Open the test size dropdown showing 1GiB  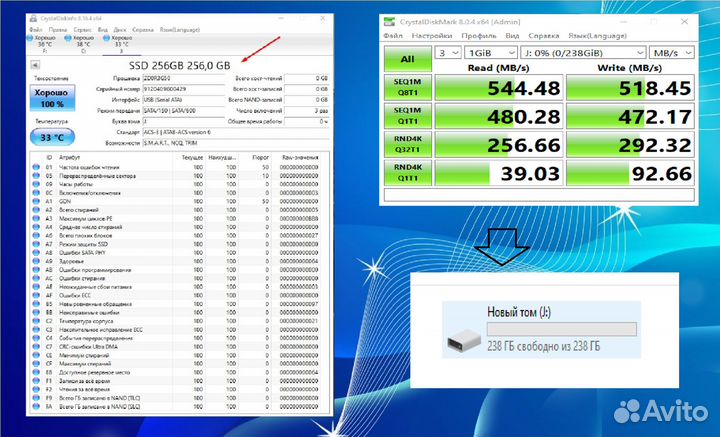click(491, 53)
